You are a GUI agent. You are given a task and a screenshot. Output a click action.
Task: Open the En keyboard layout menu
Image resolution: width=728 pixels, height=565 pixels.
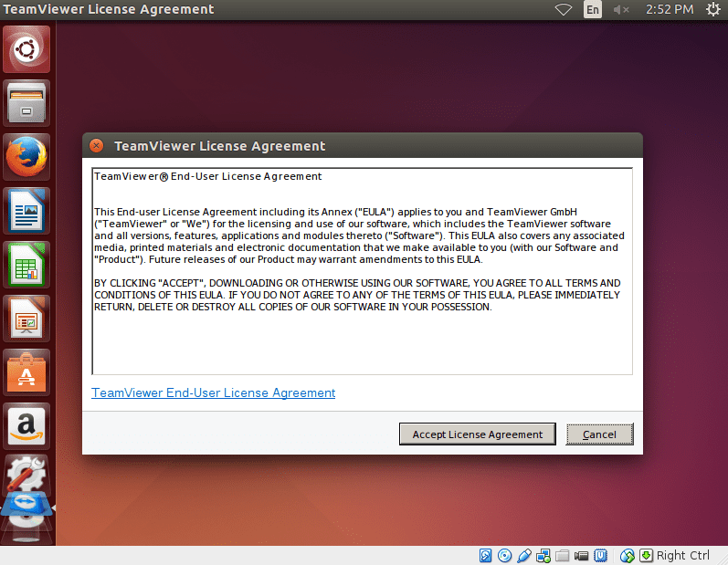pos(593,9)
